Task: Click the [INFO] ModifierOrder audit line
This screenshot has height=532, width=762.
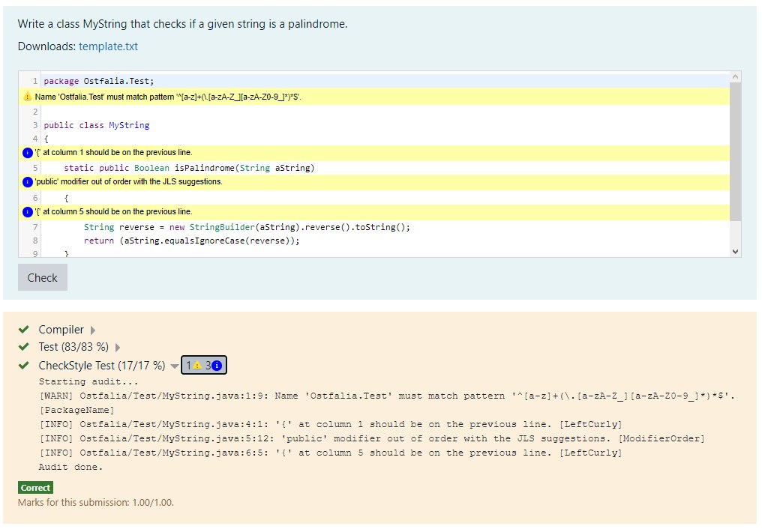Action: pyautogui.click(x=371, y=438)
